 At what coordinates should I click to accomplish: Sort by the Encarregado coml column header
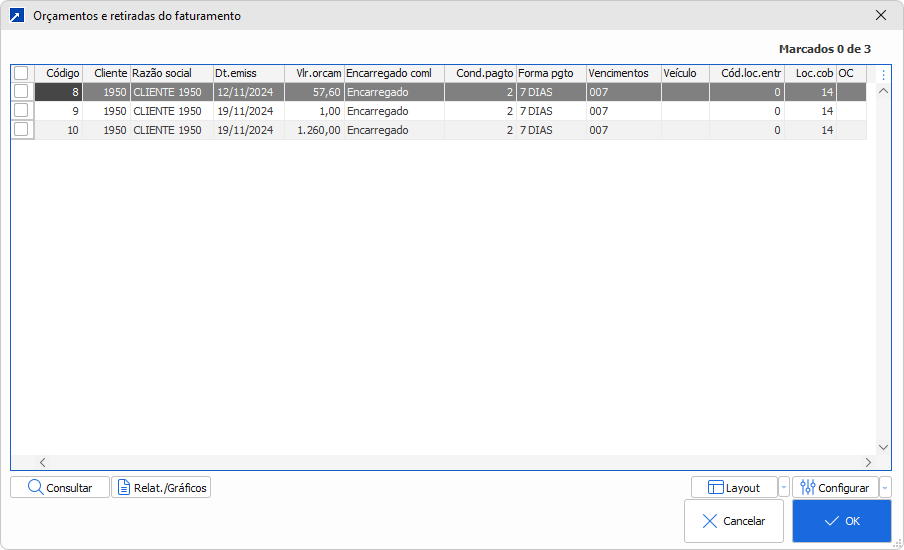[394, 73]
